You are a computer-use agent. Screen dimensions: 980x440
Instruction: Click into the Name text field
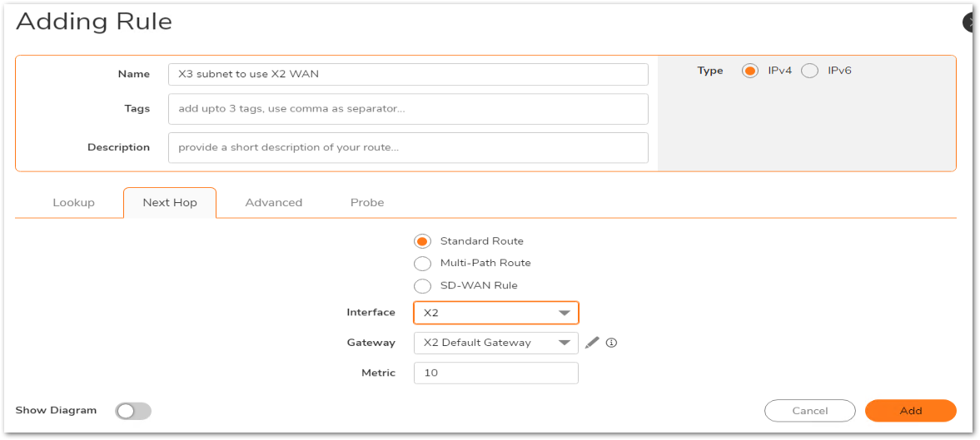408,74
